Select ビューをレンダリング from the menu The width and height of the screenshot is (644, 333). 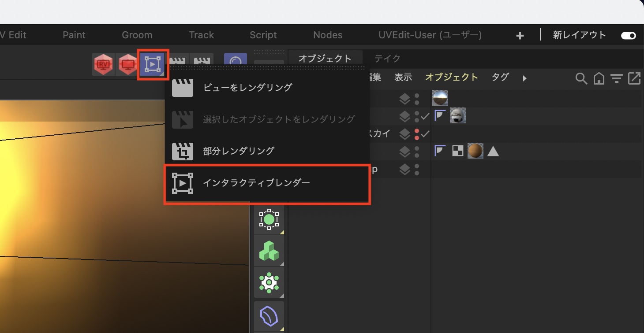[247, 88]
